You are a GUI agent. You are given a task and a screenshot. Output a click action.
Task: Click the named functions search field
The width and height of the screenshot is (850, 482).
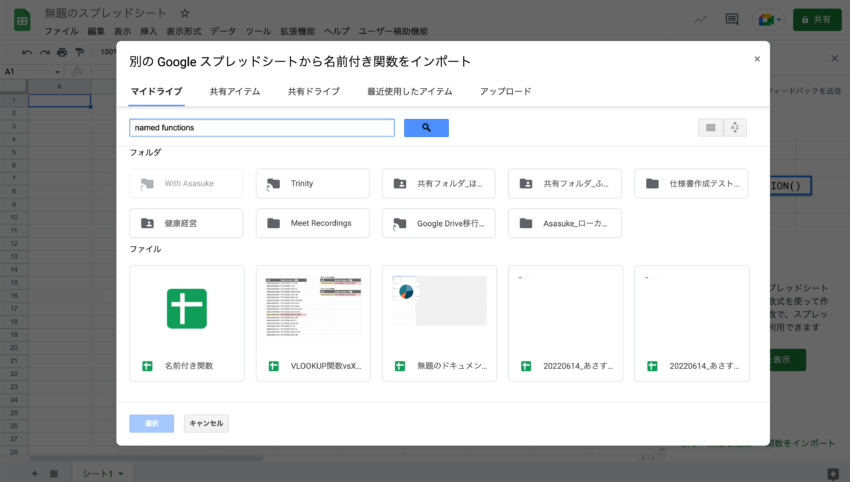click(262, 128)
